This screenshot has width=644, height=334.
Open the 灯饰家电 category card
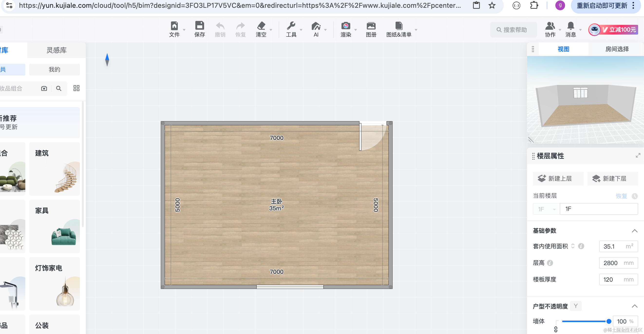(55, 284)
